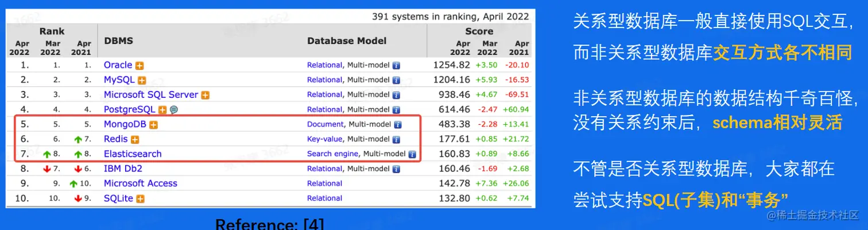868x230 pixels.
Task: Select the IBM Db2 score 160.46
Action: pyautogui.click(x=454, y=168)
